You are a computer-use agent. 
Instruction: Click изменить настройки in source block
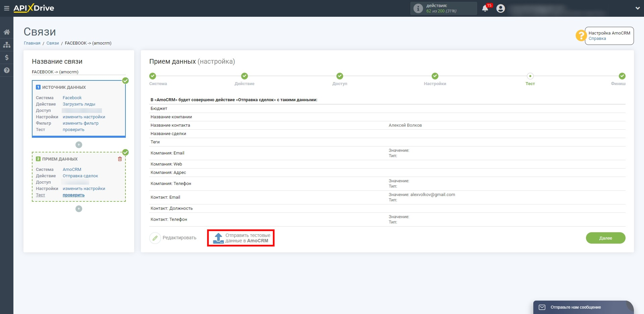[x=84, y=117]
